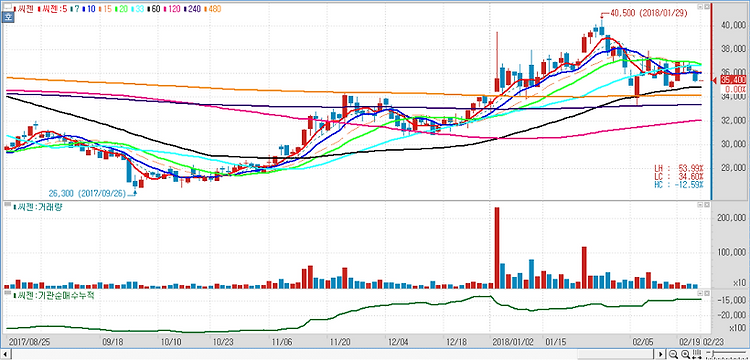The height and width of the screenshot is (360, 750).
Task: Click the LH : 53.99% value
Action: tap(679, 169)
